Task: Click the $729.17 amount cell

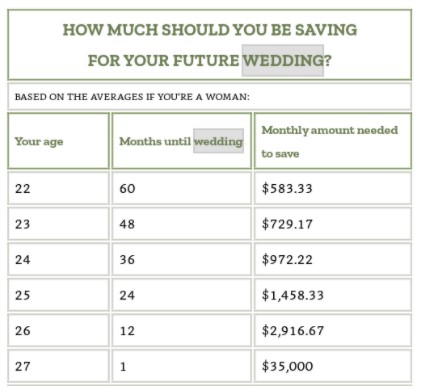Action: [333, 224]
